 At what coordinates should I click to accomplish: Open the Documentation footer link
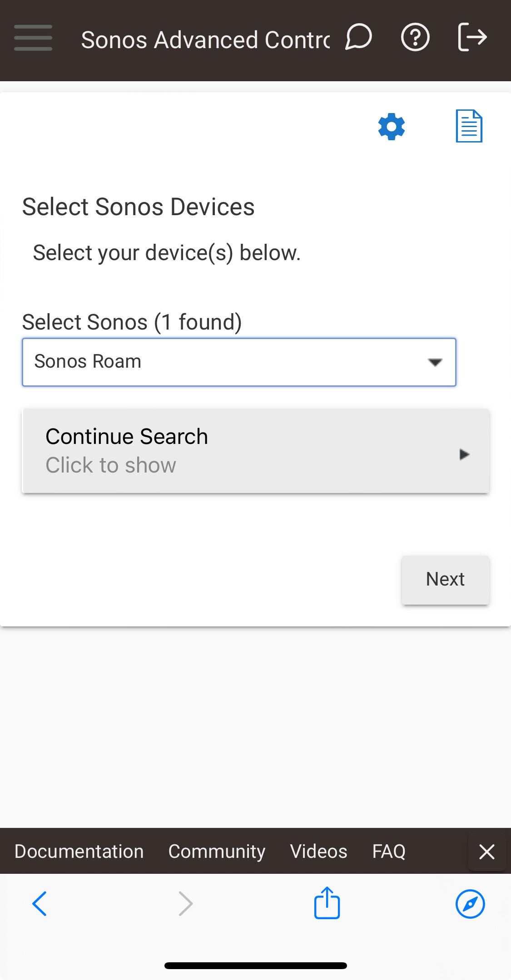[79, 851]
